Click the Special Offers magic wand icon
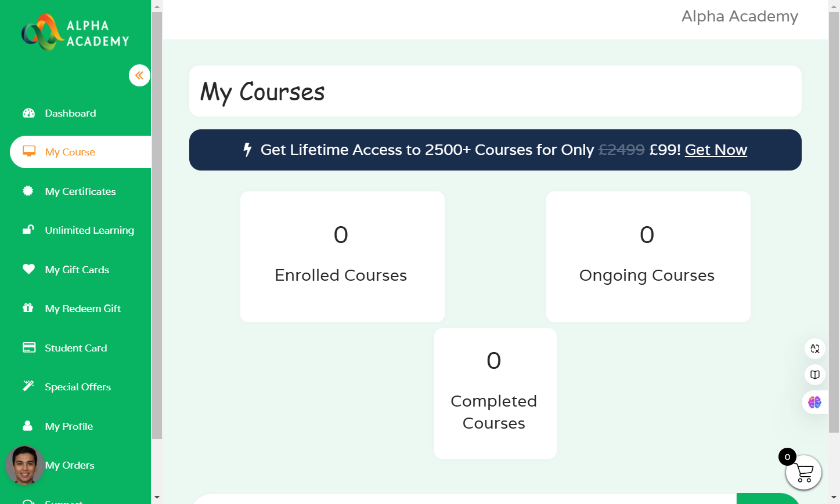 28,386
